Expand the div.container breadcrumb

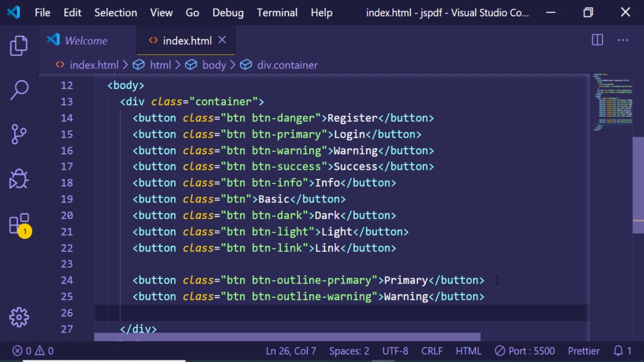(287, 65)
